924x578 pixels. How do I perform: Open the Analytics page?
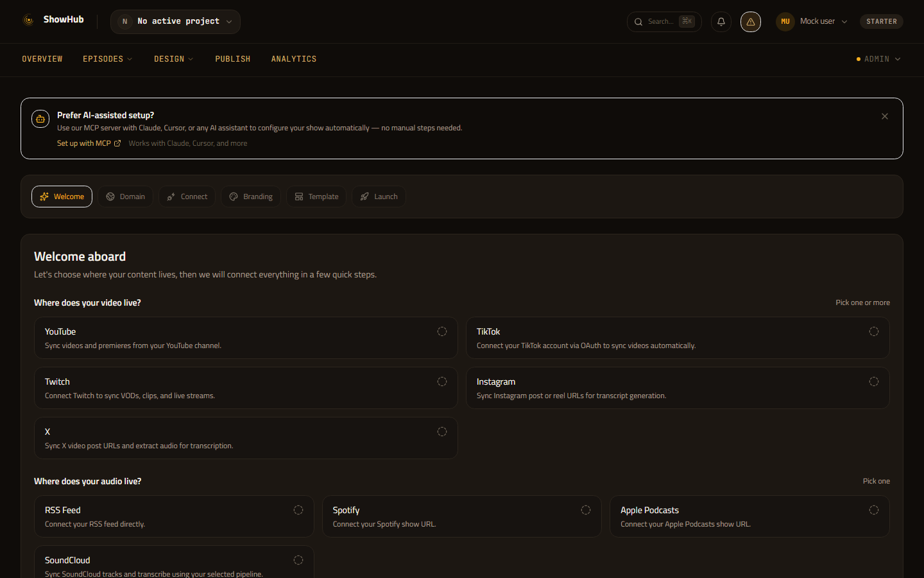coord(294,59)
